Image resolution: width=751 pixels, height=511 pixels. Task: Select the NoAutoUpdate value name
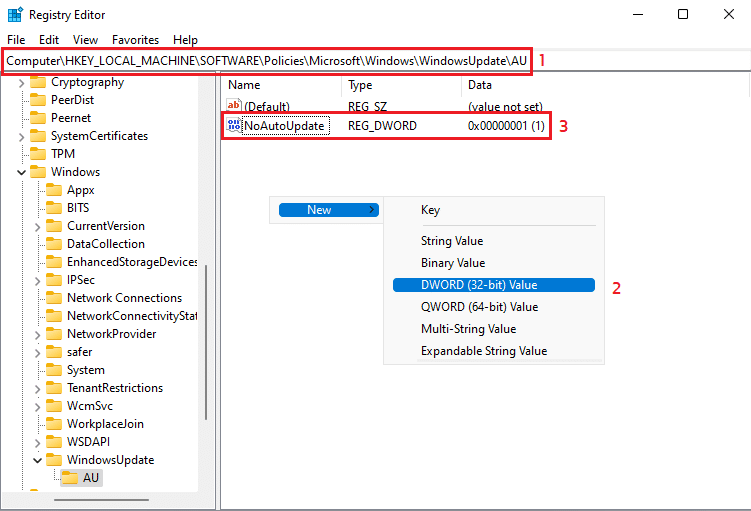pos(285,126)
